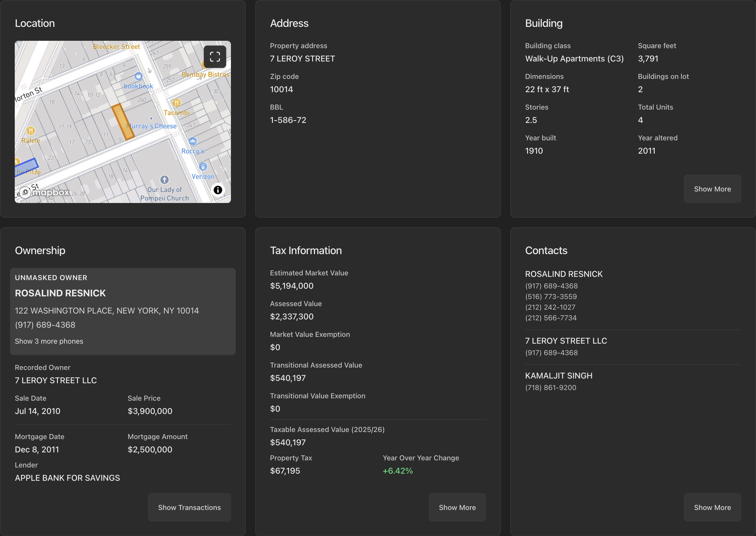
Task: Open Show Transactions in Ownership
Action: [x=189, y=508]
